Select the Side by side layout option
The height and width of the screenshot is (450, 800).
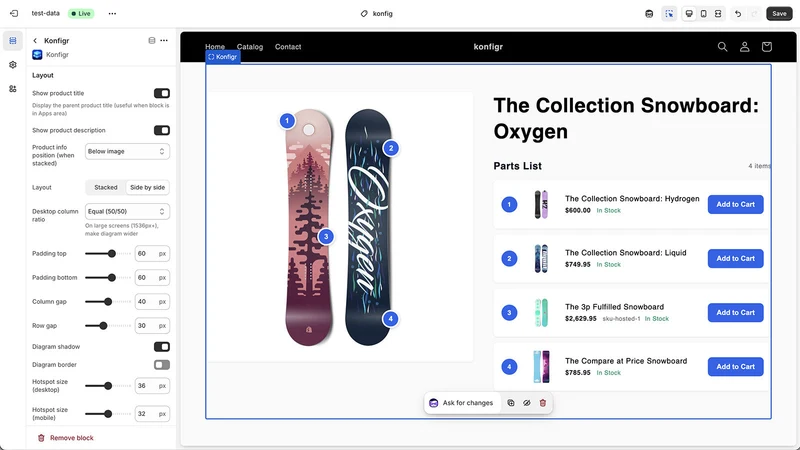(147, 187)
